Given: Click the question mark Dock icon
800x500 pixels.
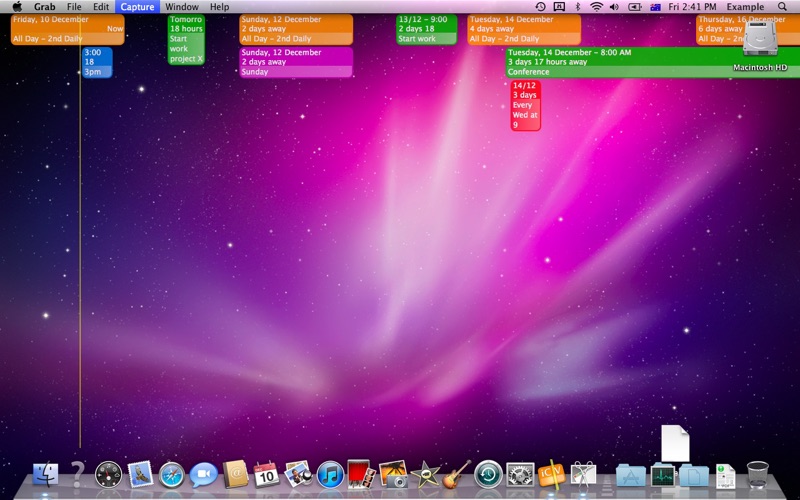Looking at the screenshot, I should [x=77, y=474].
